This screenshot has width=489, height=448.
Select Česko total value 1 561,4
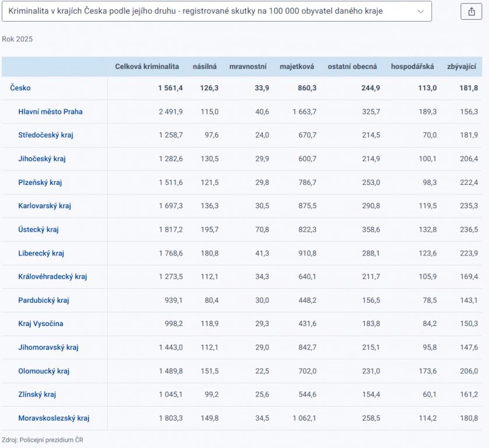tap(170, 88)
